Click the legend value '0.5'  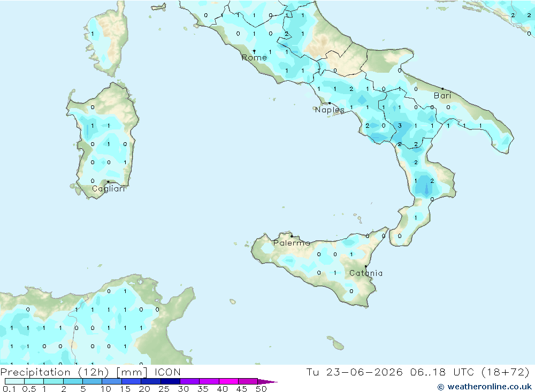click(29, 389)
